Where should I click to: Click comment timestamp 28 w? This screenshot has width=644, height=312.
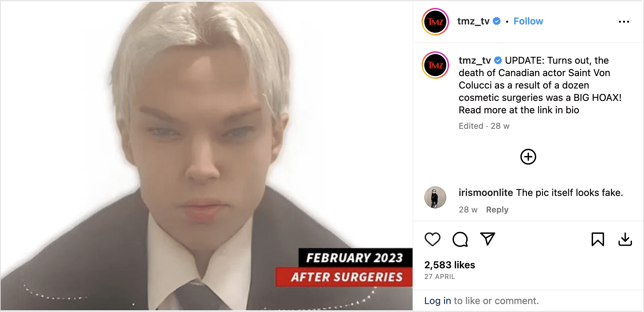[x=468, y=210]
